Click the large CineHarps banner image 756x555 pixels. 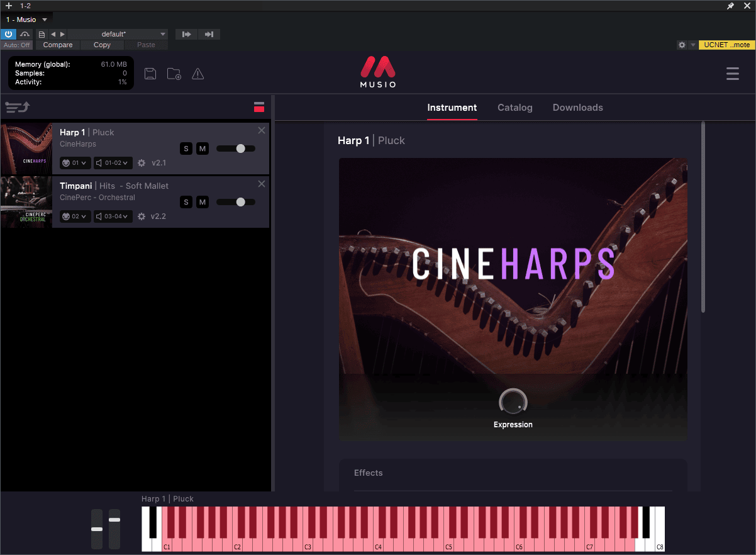click(x=513, y=299)
